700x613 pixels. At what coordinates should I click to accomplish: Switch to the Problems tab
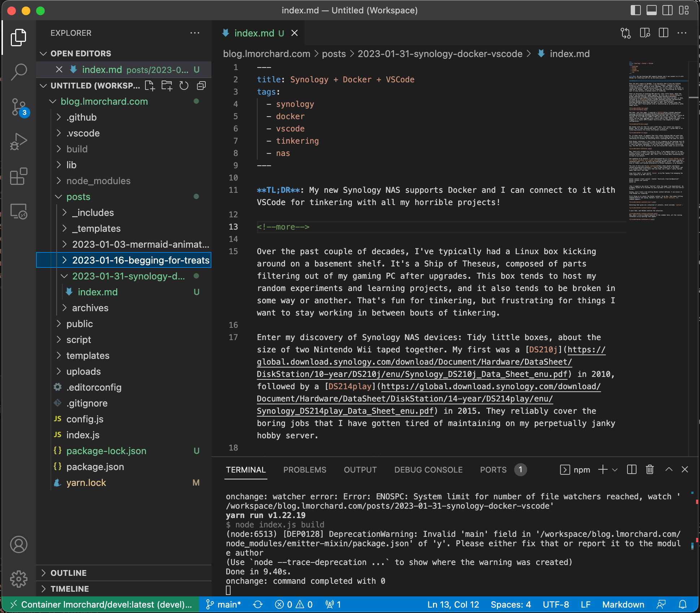tap(305, 470)
